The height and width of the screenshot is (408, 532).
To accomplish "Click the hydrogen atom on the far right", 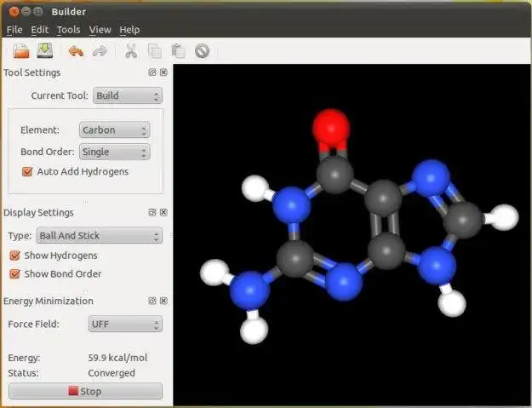I will tap(504, 217).
